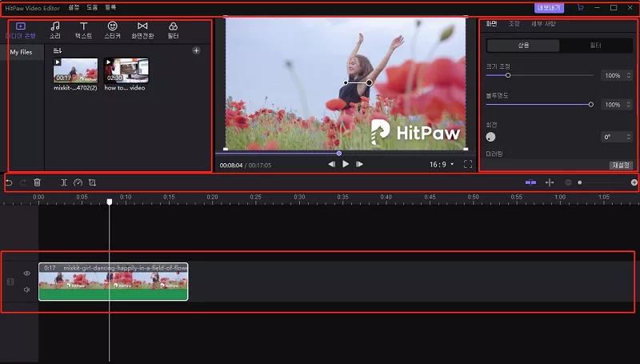The height and width of the screenshot is (364, 640).
Task: Open the 화면전환 (Transition) panel
Action: (142, 30)
